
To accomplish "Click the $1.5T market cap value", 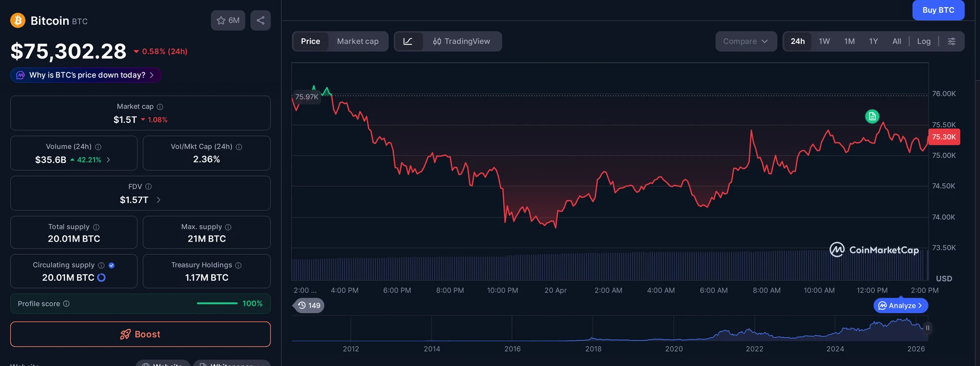I will click(x=125, y=120).
